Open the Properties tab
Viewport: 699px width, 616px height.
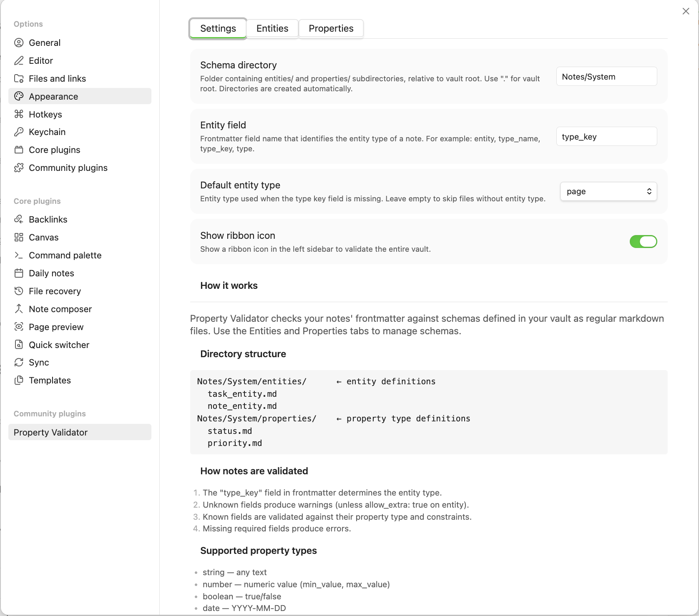pos(331,28)
